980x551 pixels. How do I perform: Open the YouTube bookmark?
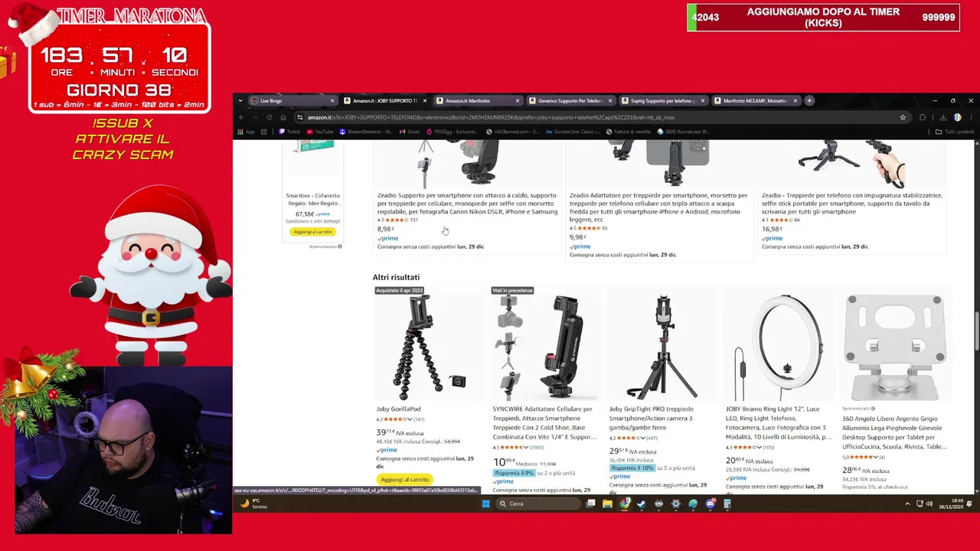[320, 132]
